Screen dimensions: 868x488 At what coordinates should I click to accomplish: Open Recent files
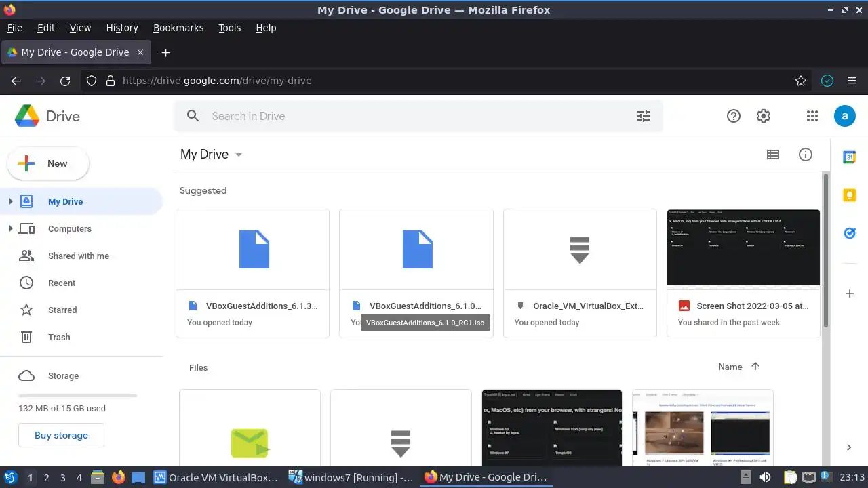click(81, 283)
